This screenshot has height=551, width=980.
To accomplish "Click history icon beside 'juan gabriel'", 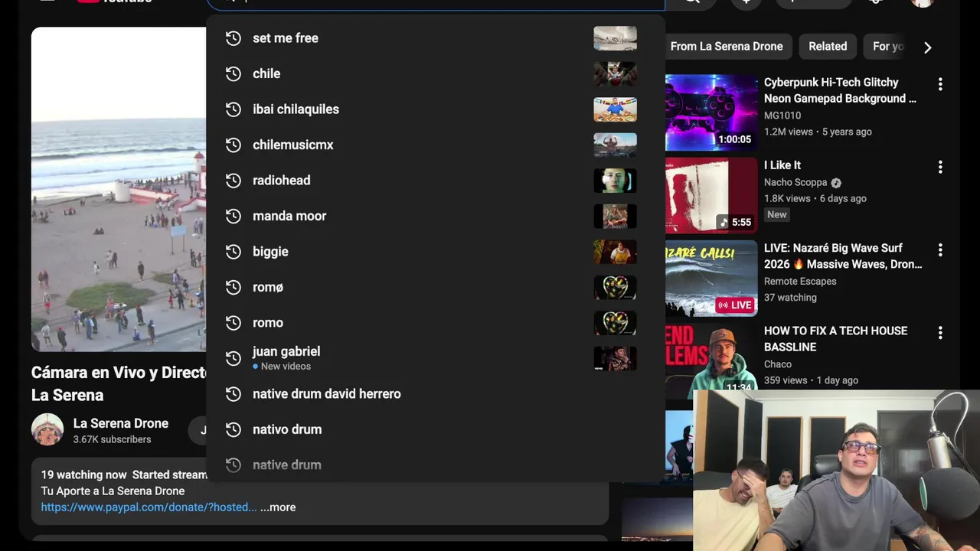I will [234, 358].
